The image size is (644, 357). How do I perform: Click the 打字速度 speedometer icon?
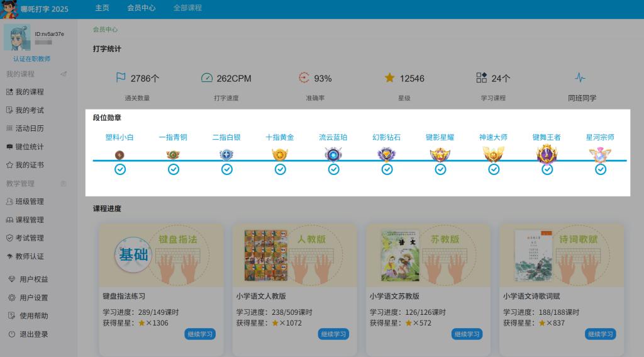coord(207,78)
